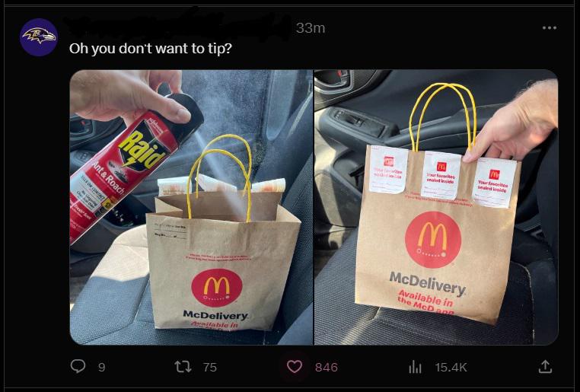Viewport: 580px width, 392px height.
Task: Click the reply speech bubble icon
Action: point(78,366)
